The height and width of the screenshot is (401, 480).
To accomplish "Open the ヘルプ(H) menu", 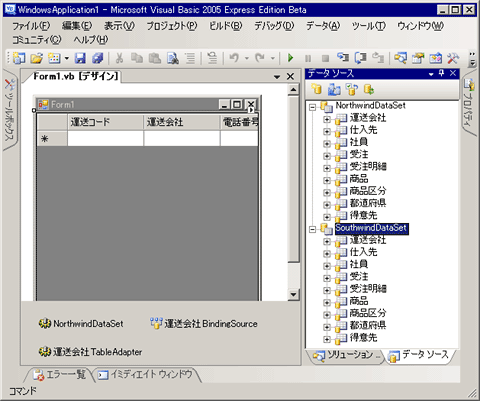I will (91, 40).
